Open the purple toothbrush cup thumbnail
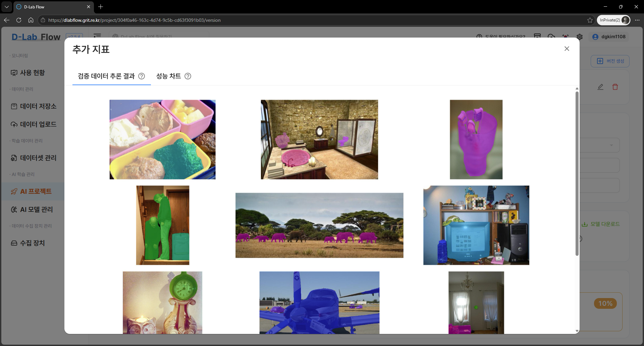The height and width of the screenshot is (346, 644). (x=476, y=139)
